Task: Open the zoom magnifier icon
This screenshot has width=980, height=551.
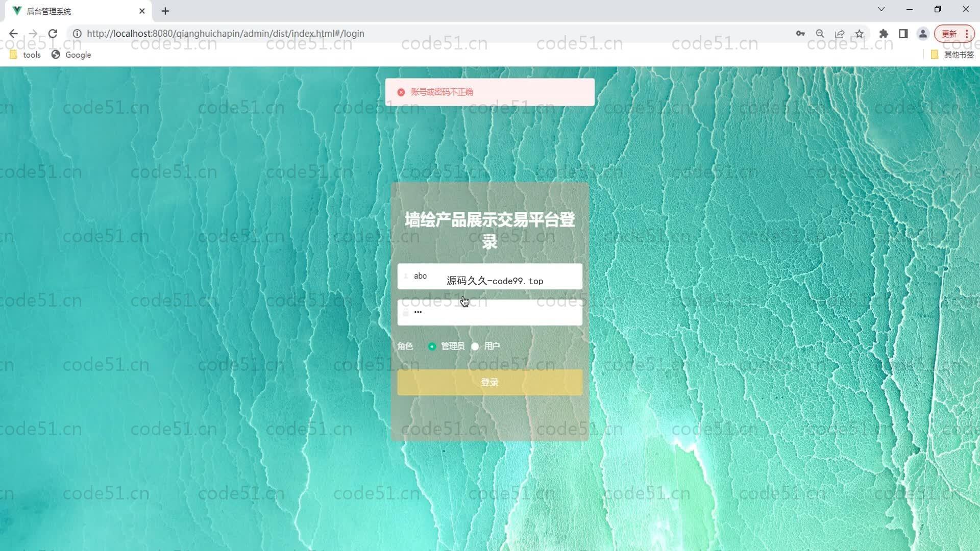Action: click(820, 34)
